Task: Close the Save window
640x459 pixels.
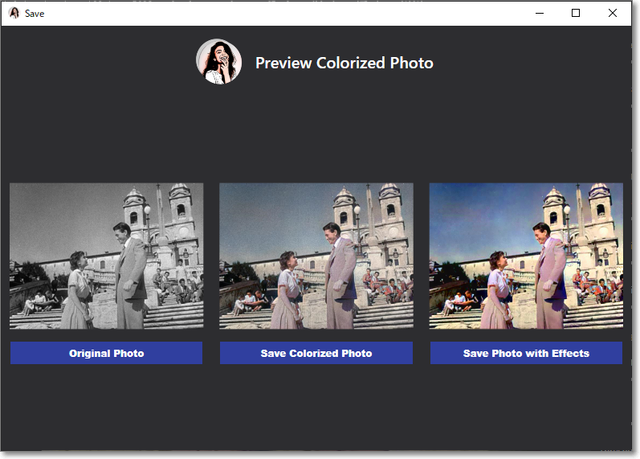Action: 613,13
